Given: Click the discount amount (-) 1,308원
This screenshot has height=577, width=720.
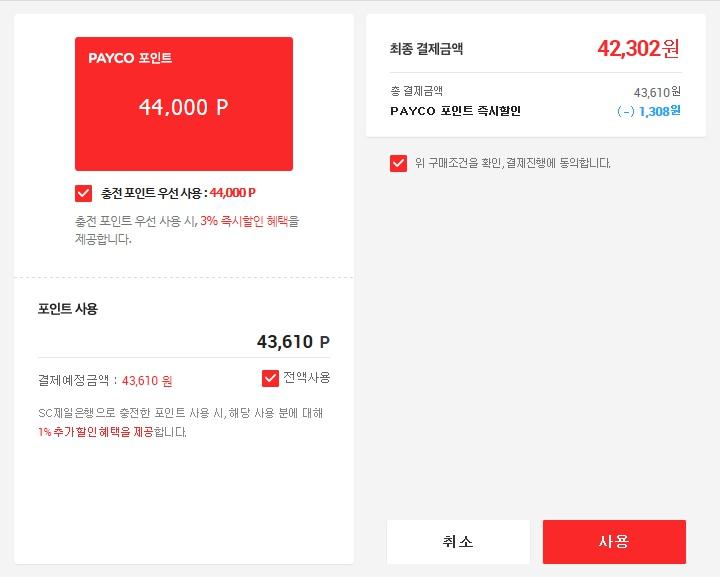Looking at the screenshot, I should pos(648,111).
